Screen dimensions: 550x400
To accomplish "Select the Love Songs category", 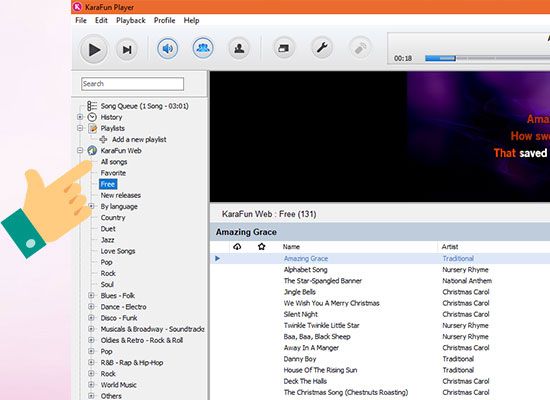I will [x=118, y=251].
